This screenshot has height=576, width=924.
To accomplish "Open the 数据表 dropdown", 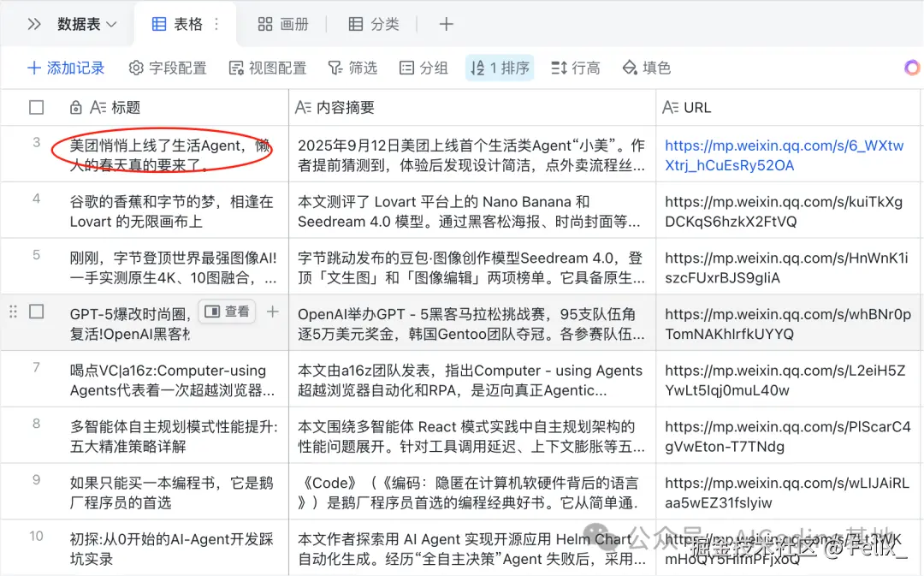I will tap(86, 24).
